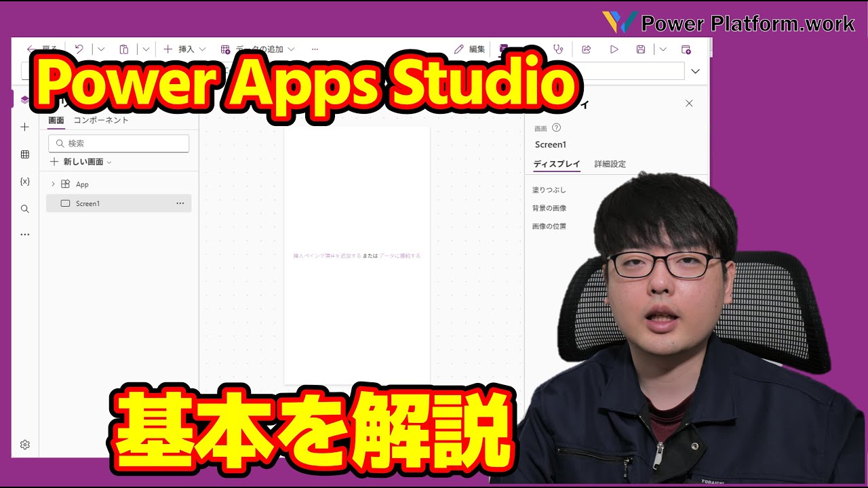Open the 挿入 insert menu

pyautogui.click(x=184, y=49)
